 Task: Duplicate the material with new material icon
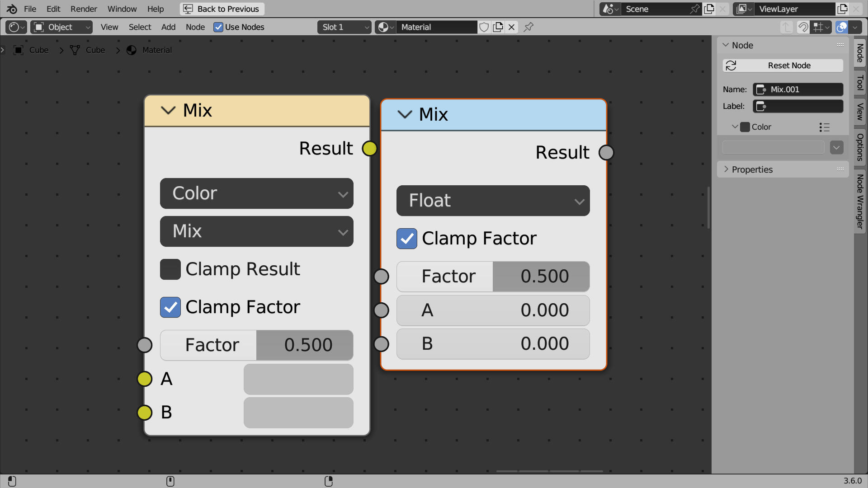tap(498, 27)
